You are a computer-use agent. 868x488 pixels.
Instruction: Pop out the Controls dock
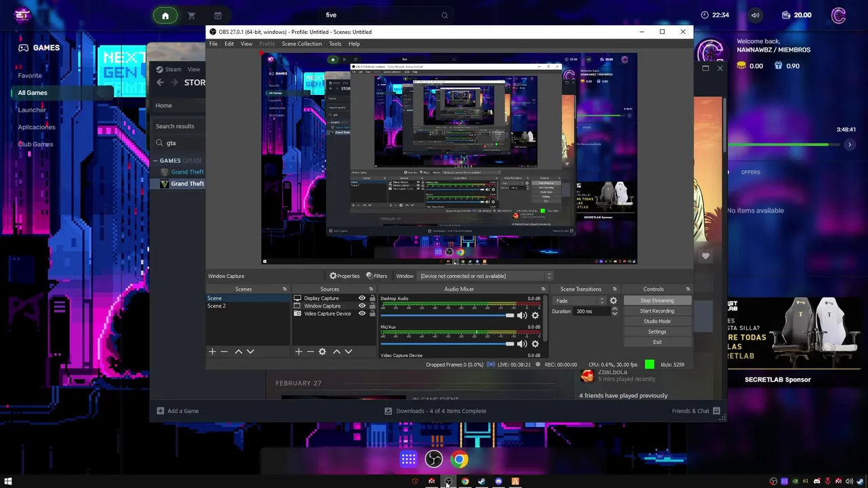[688, 289]
